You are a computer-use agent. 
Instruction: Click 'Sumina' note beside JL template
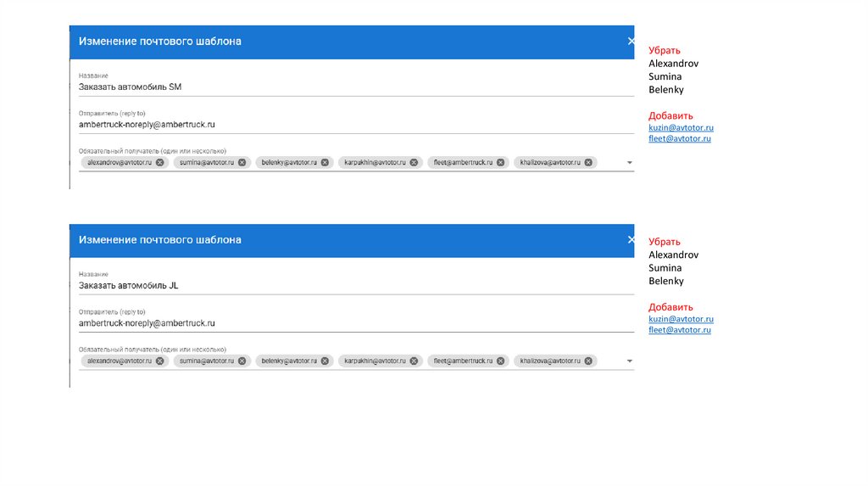[665, 268]
